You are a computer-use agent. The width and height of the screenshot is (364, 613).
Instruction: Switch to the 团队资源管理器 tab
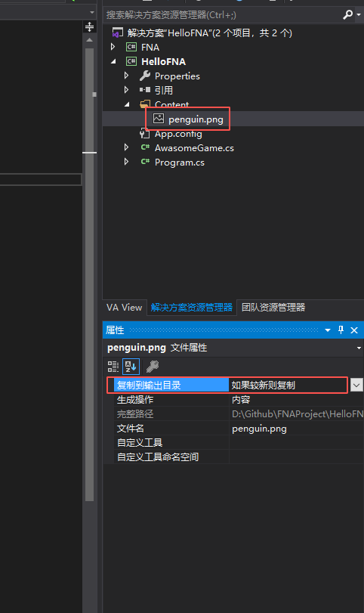273,308
